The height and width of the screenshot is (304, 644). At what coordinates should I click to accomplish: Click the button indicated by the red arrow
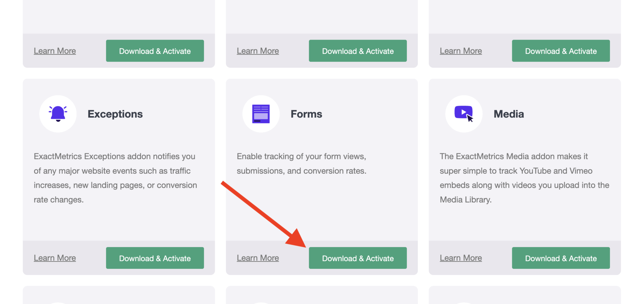point(358,258)
